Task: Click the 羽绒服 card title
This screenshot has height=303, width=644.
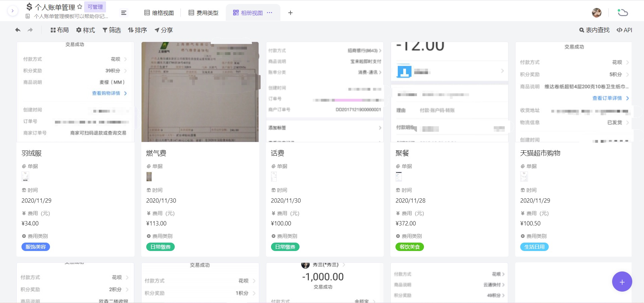Action: coord(32,153)
